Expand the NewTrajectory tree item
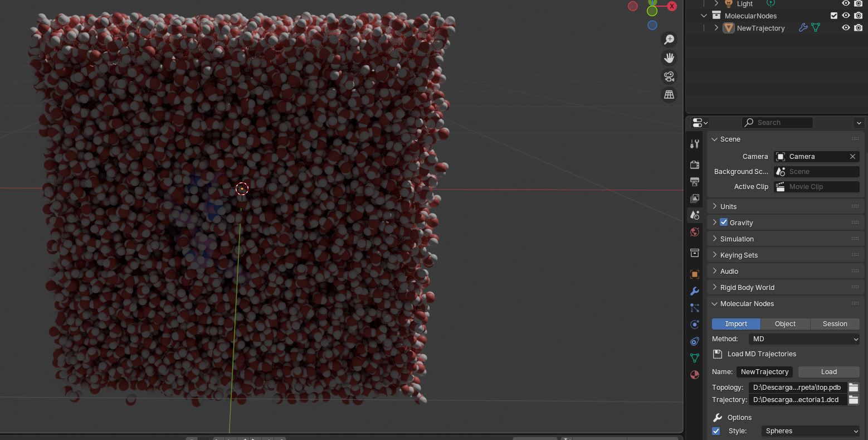This screenshot has height=440, width=868. click(x=716, y=28)
